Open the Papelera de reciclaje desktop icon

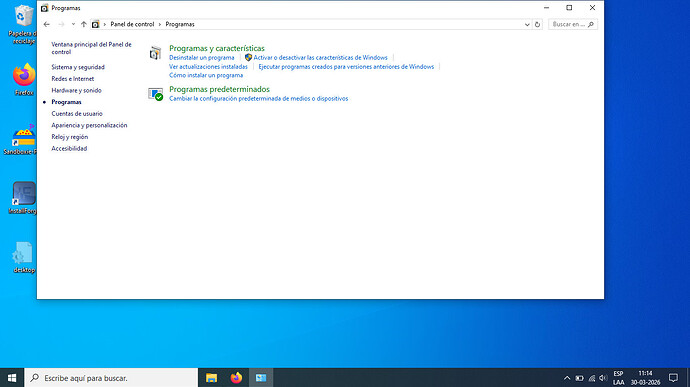[x=23, y=24]
